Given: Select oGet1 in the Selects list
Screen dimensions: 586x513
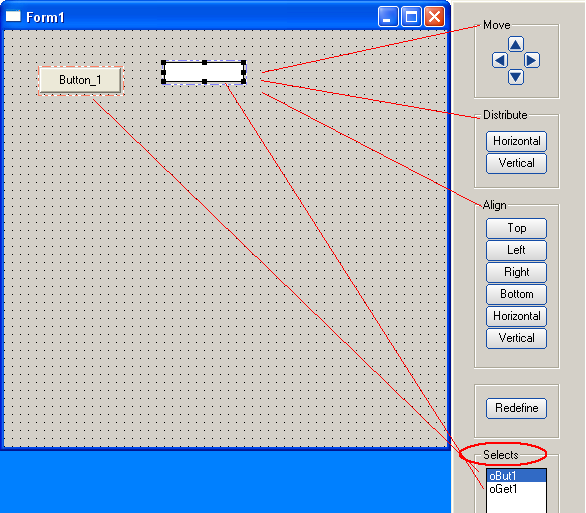Looking at the screenshot, I should click(x=516, y=489).
